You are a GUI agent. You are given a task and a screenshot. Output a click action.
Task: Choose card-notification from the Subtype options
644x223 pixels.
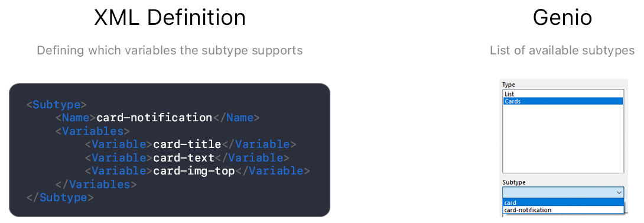[x=562, y=210]
